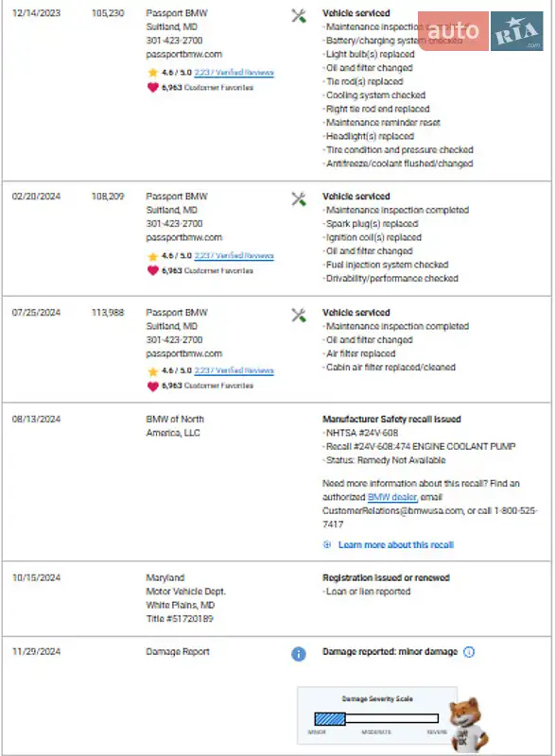Viewport: 555px width, 756px height.
Task: Click the heart Customer Favorites icon in 12/14/2023 entry
Action: 153,87
